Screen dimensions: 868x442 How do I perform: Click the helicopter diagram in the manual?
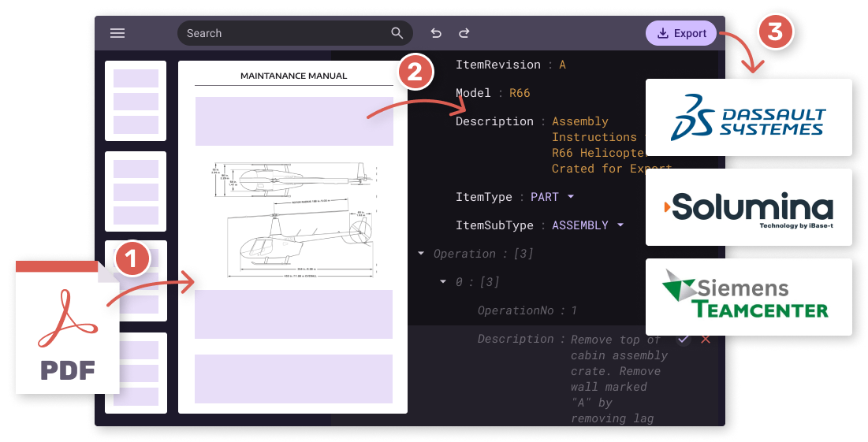(293, 219)
